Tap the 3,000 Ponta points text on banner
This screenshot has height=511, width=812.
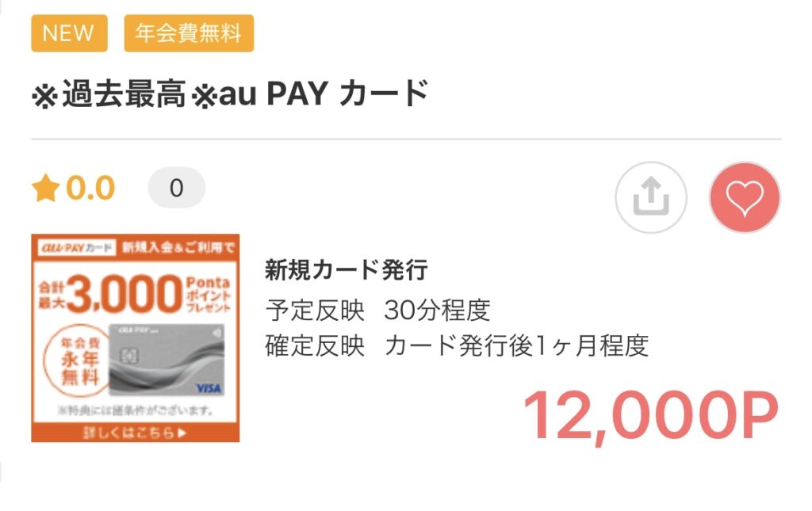coord(135,294)
